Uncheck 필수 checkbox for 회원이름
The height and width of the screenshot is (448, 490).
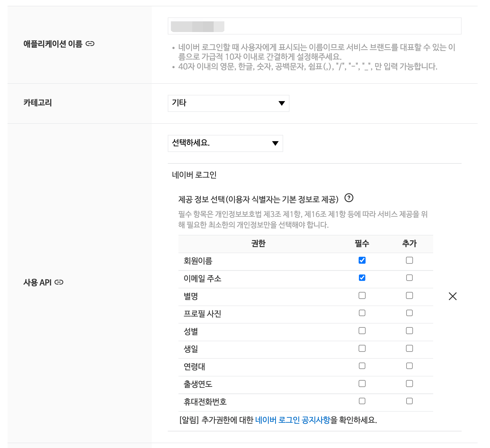(x=362, y=260)
